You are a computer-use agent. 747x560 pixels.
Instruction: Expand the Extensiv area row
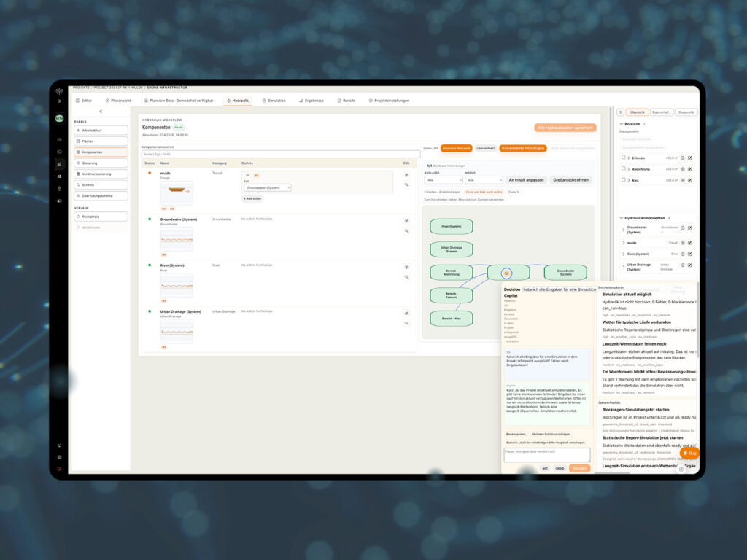[629, 158]
